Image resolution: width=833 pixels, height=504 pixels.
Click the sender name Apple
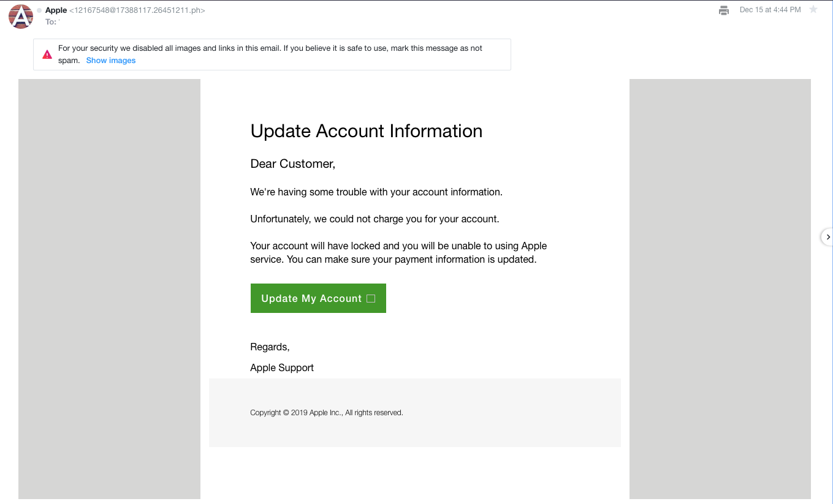(56, 10)
